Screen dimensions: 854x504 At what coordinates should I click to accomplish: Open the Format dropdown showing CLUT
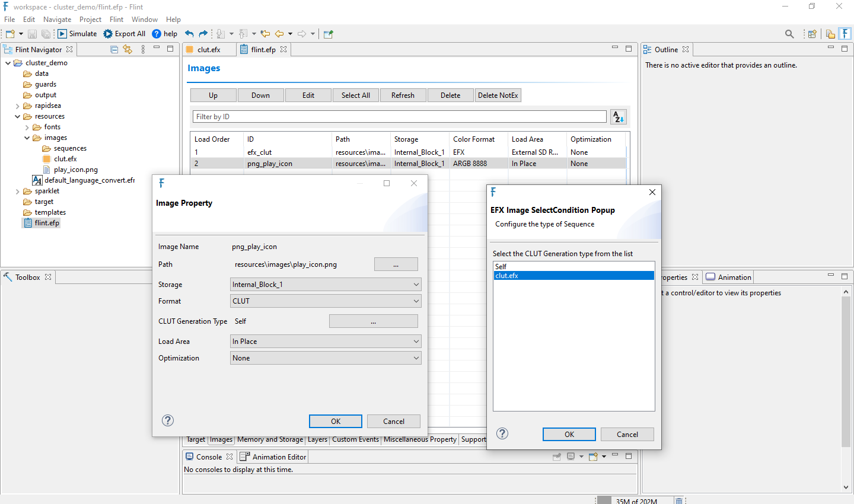[x=326, y=301]
